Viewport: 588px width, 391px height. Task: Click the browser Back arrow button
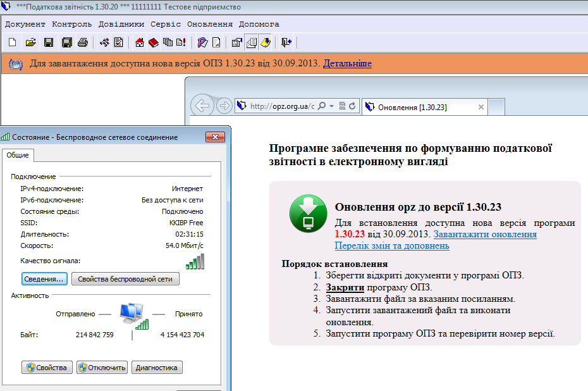tap(201, 106)
